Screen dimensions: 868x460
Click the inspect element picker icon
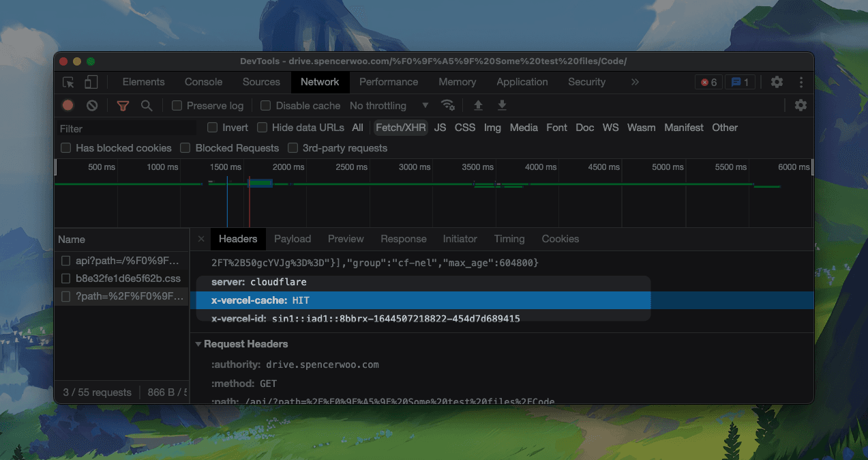pyautogui.click(x=68, y=82)
